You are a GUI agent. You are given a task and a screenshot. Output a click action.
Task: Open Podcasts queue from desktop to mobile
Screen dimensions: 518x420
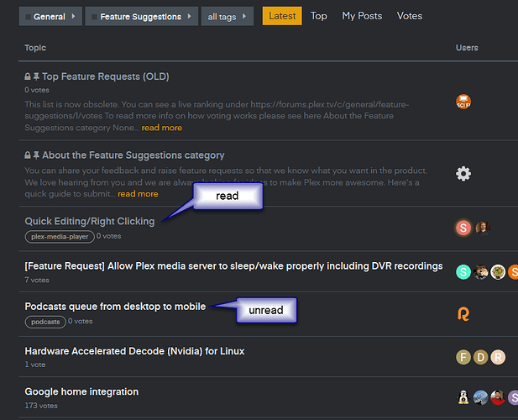(115, 307)
